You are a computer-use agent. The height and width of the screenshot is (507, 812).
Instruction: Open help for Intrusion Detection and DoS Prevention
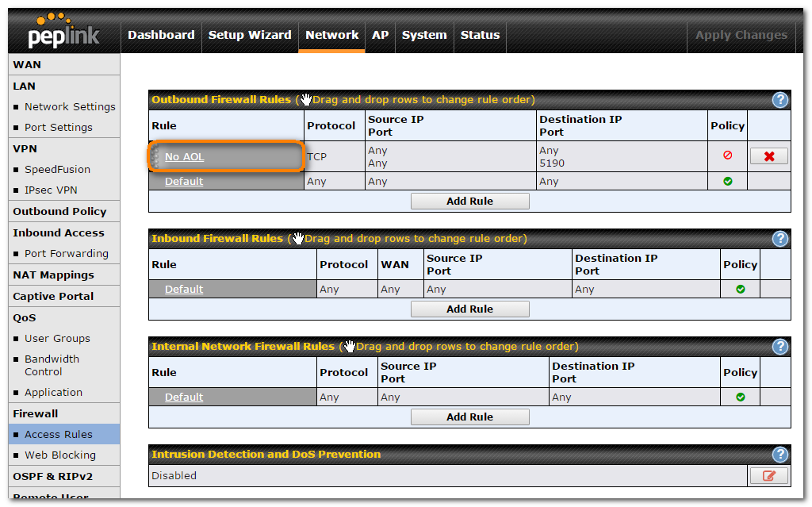click(779, 455)
